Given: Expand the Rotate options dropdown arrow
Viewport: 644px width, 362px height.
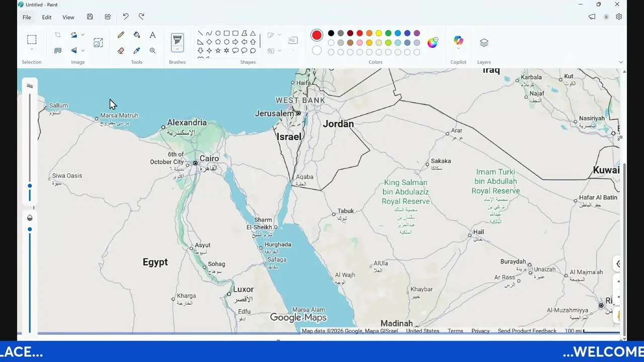Looking at the screenshot, I should point(83,35).
